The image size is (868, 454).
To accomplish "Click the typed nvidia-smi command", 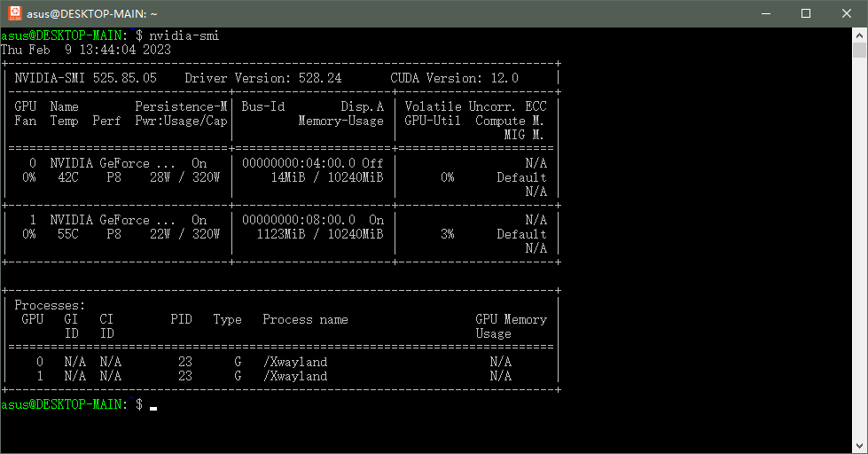I will [x=184, y=35].
